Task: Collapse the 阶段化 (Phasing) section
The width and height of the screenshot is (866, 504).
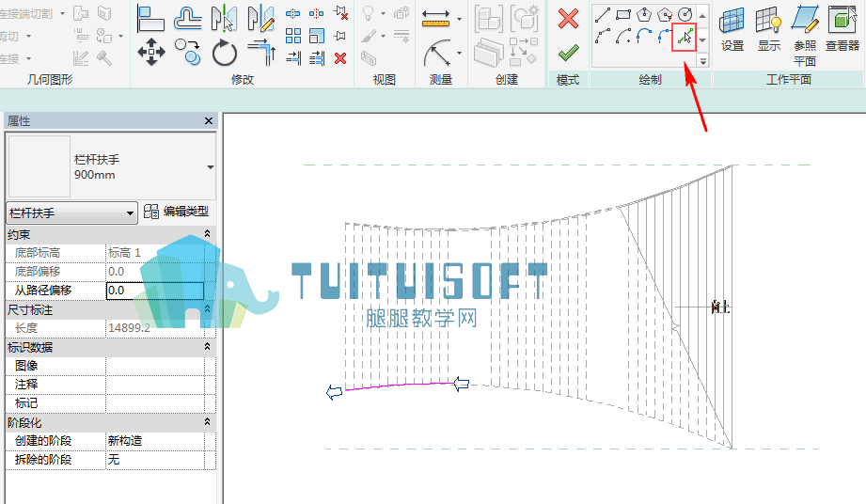Action: coord(207,422)
